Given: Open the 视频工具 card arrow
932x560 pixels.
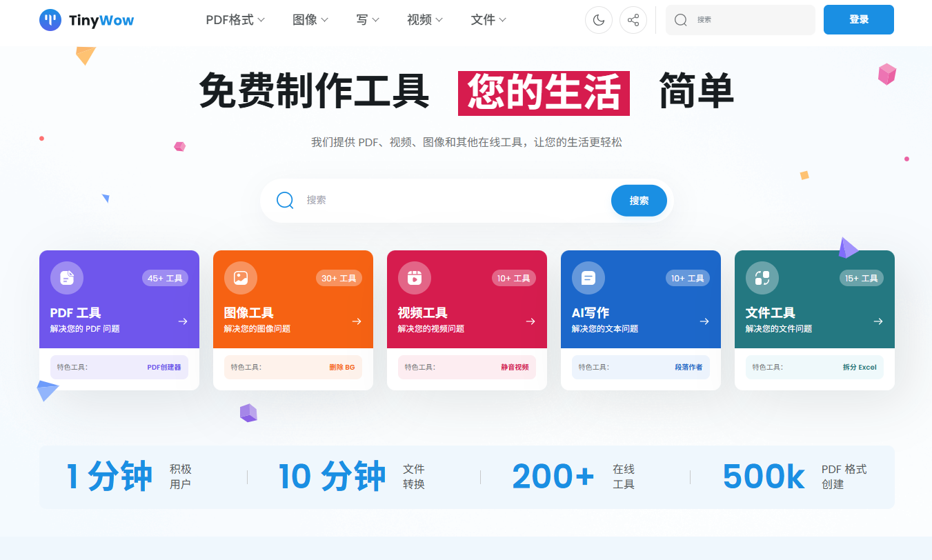Looking at the screenshot, I should pyautogui.click(x=530, y=321).
